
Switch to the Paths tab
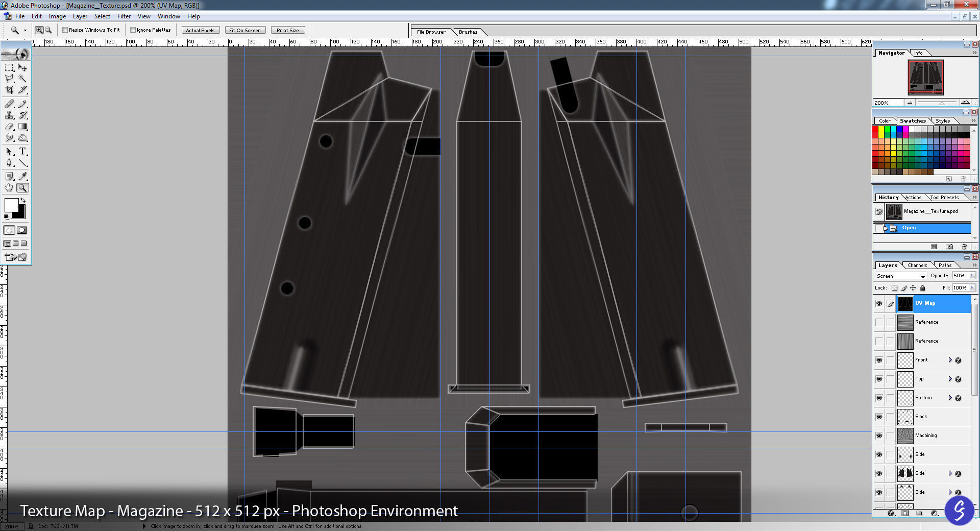[945, 265]
